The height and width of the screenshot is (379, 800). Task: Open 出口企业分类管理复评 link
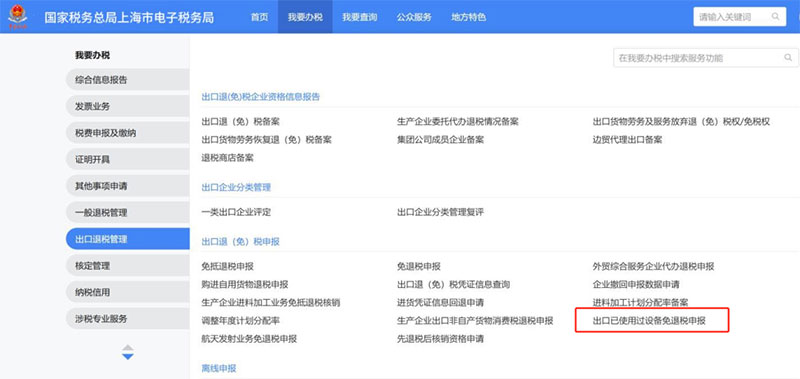click(x=440, y=212)
